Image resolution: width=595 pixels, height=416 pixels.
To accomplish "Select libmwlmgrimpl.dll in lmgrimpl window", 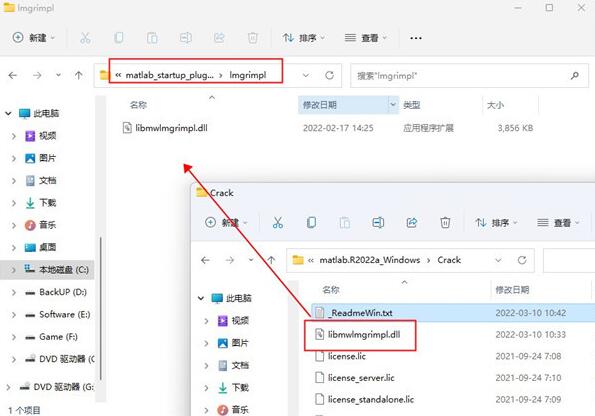I will click(x=171, y=128).
